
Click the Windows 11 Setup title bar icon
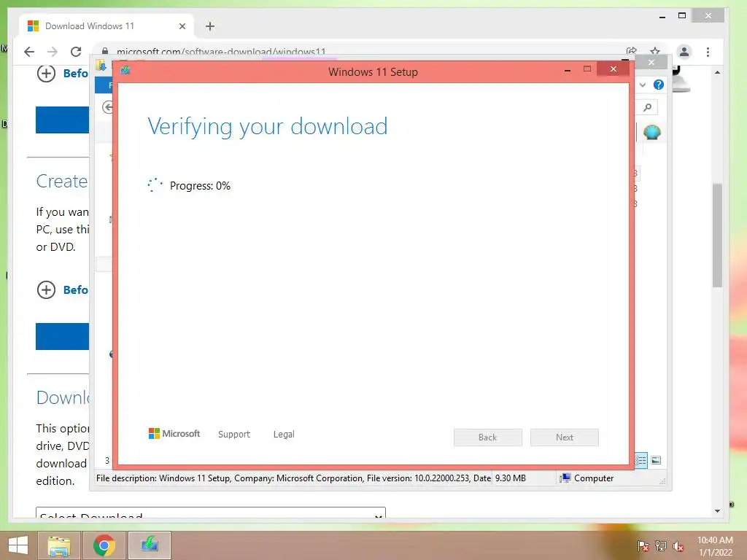pyautogui.click(x=125, y=71)
